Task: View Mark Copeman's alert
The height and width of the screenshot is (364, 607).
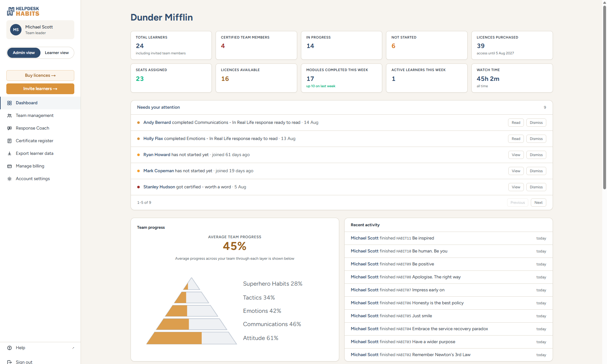Action: coord(516,171)
